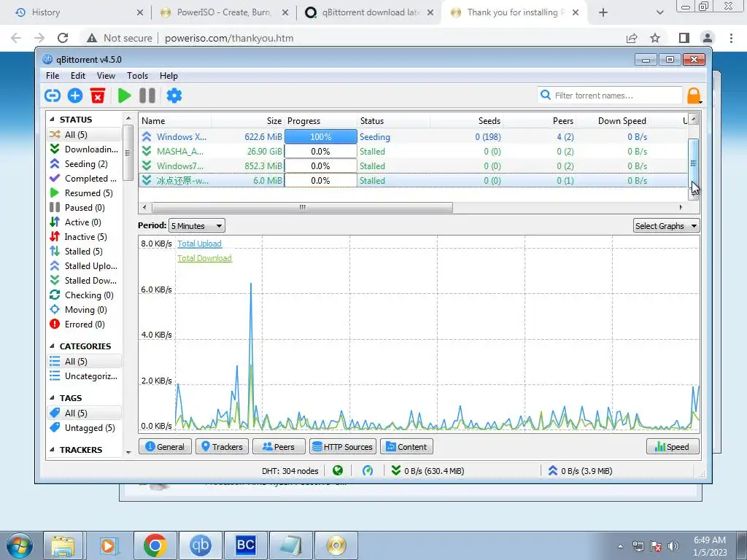The image size is (747, 560).
Task: Click the red Remove torrent icon
Action: click(98, 96)
